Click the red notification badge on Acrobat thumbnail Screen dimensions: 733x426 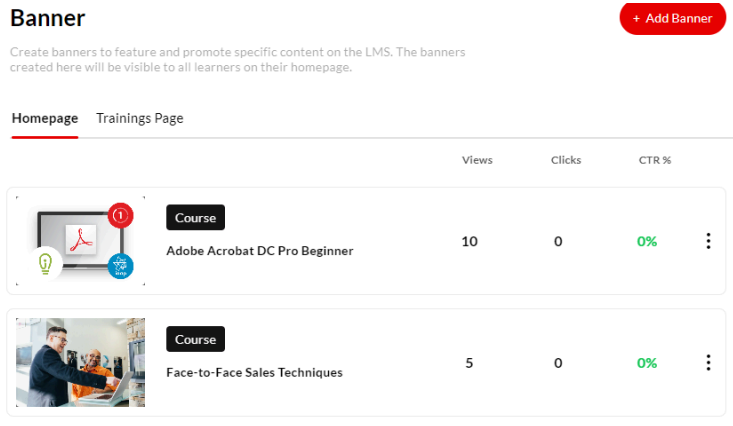pos(120,214)
